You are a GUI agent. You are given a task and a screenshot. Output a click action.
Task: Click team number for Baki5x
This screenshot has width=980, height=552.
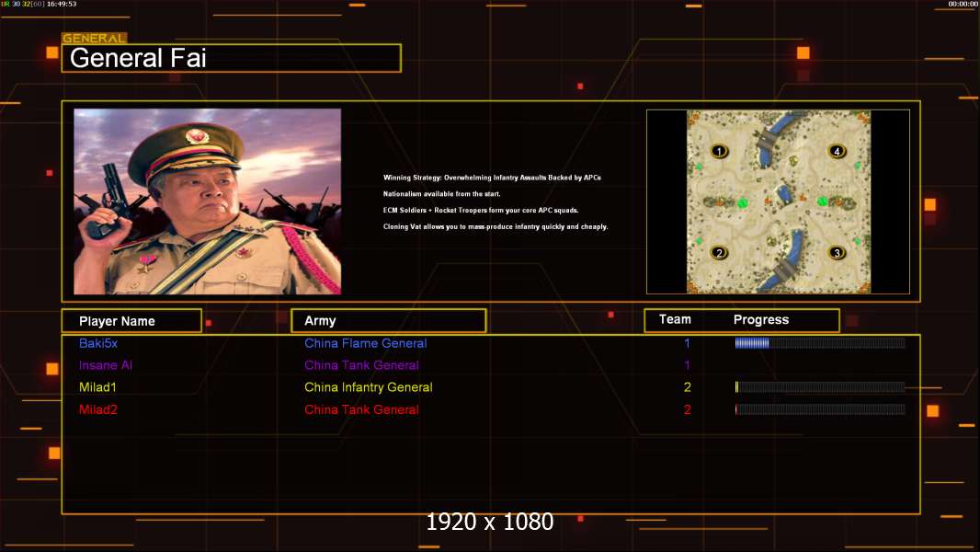click(x=687, y=343)
